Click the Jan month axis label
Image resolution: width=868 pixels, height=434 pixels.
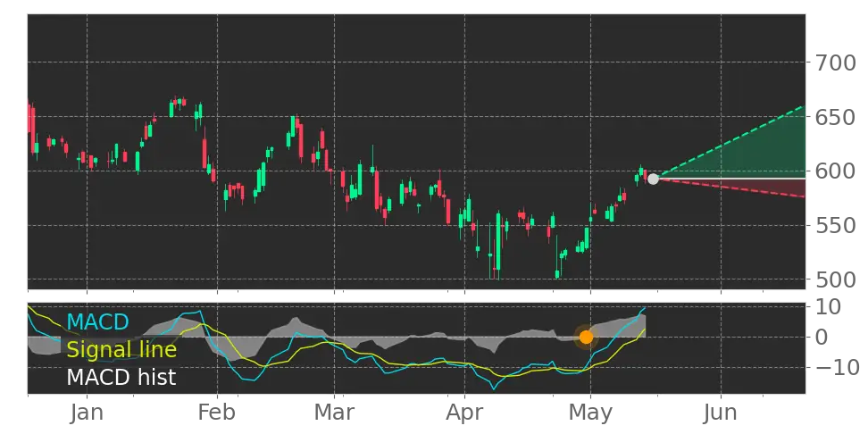point(87,413)
